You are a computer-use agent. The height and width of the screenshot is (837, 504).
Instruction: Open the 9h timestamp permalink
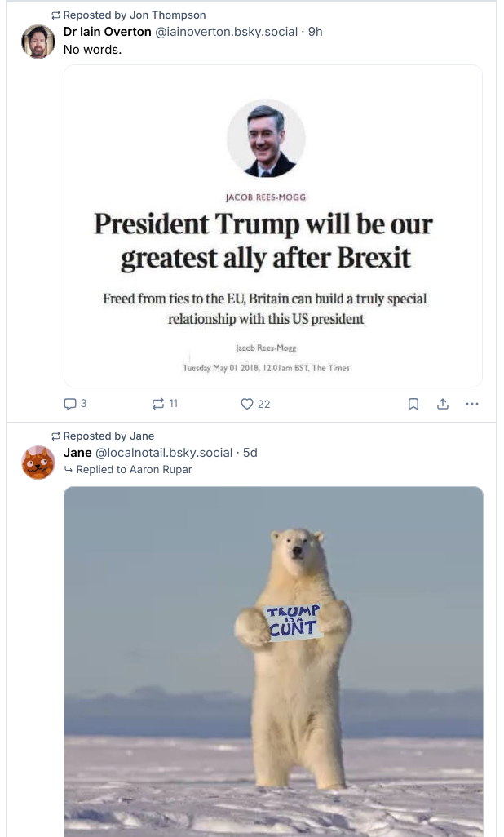316,32
